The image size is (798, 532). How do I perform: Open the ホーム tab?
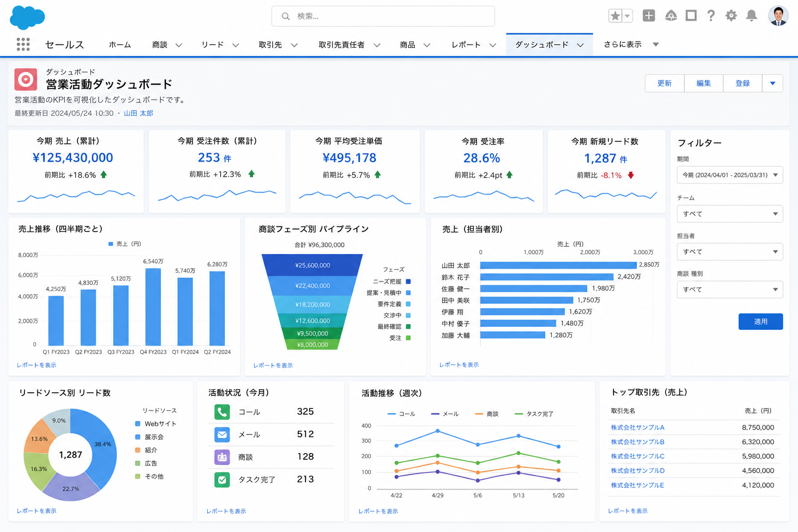[119, 45]
